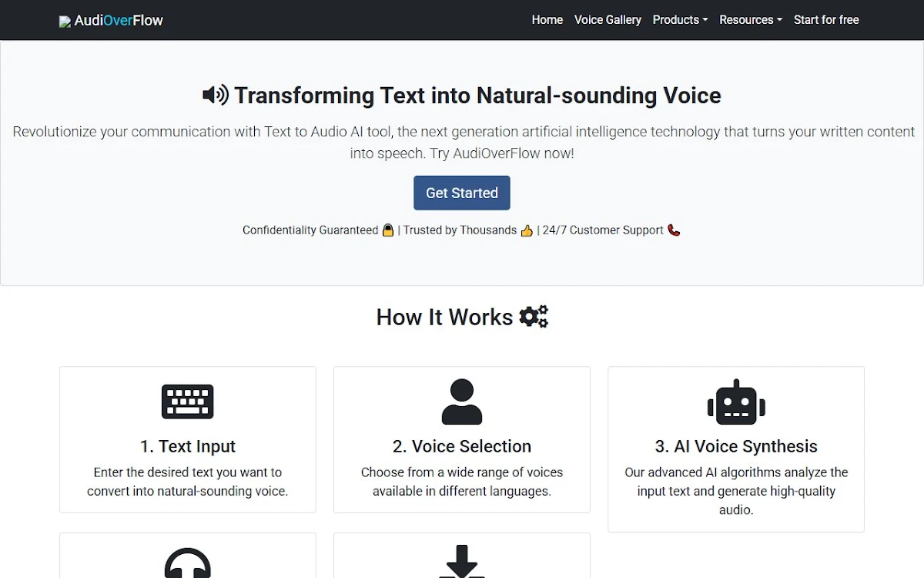Click the speaker volume icon in headline
The height and width of the screenshot is (578, 924).
(x=216, y=95)
